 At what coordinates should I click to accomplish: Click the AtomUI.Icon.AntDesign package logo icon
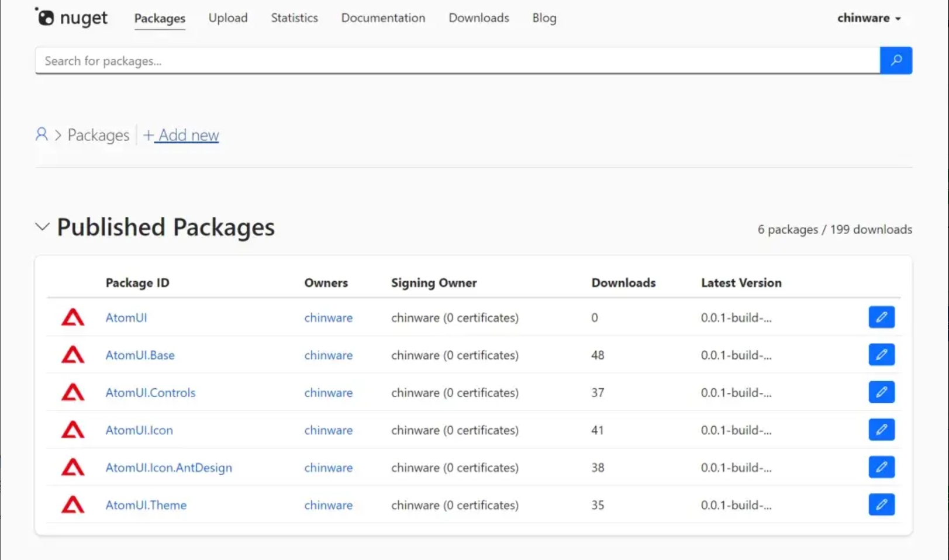click(73, 467)
